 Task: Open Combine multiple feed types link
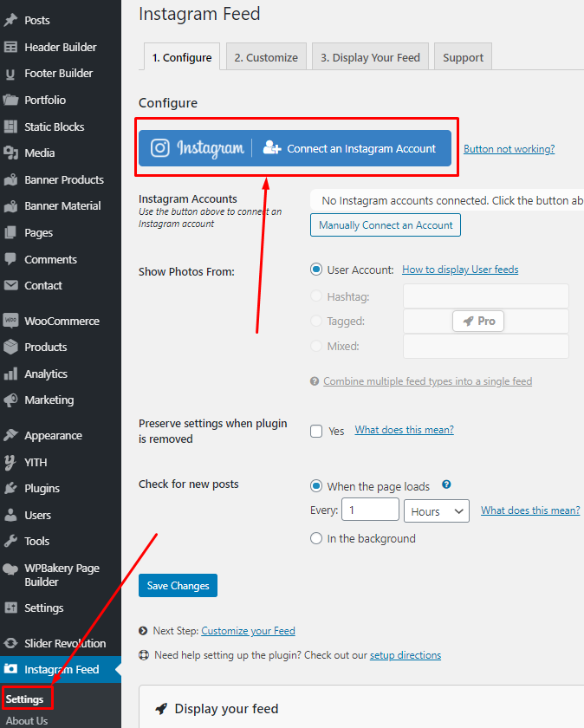(427, 381)
